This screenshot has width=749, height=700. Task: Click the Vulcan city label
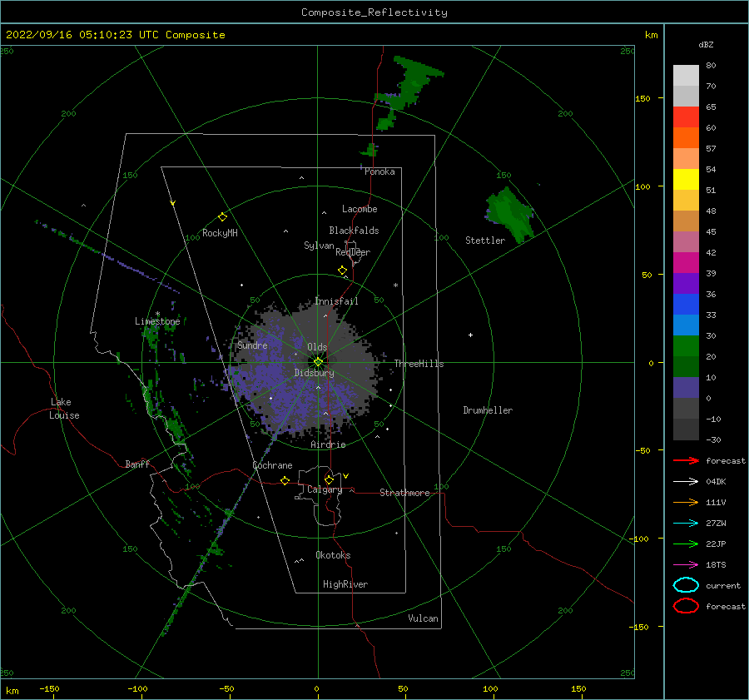(x=424, y=618)
